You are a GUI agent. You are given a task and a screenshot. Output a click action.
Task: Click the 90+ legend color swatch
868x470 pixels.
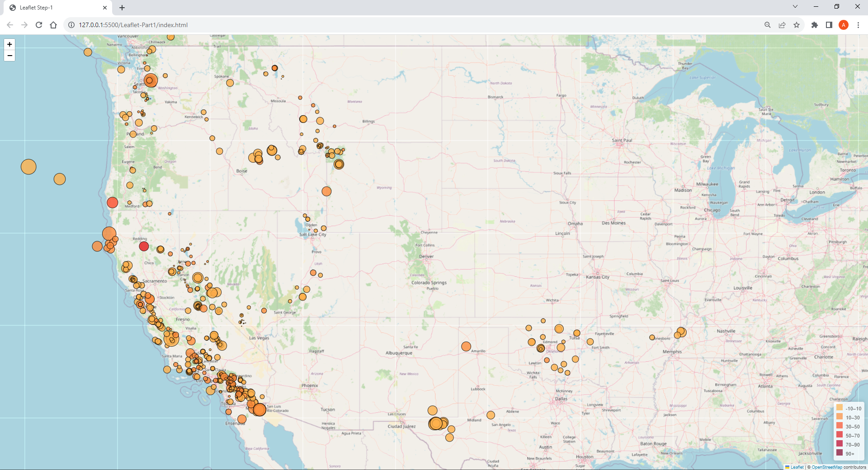[x=840, y=453]
